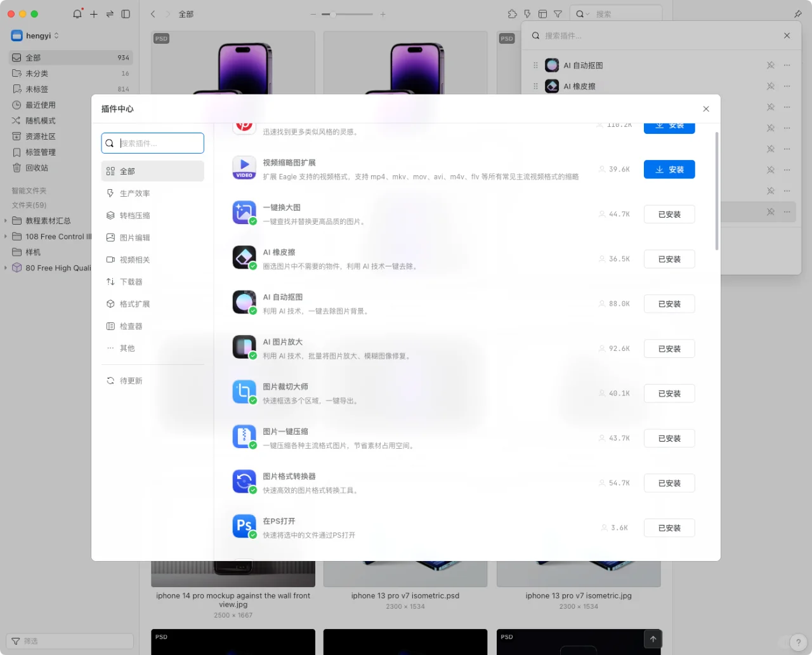Select the 视频相关 plugin category
This screenshot has height=655, width=812.
152,260
